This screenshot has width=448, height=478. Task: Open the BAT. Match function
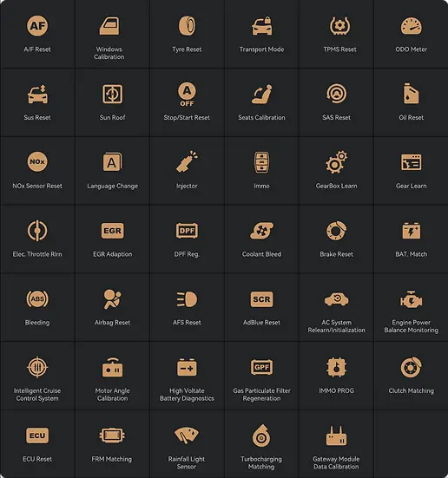pyautogui.click(x=411, y=231)
